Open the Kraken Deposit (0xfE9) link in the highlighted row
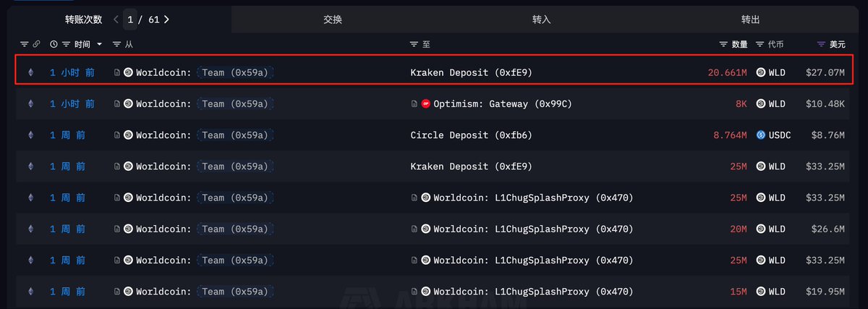The image size is (868, 309). click(472, 72)
